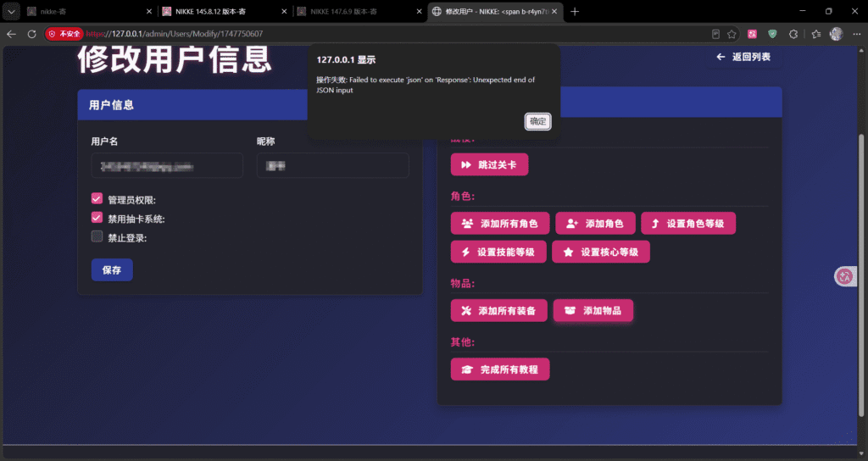Screen dimensions: 868x461
Task: Click the green shield extension icon
Action: pos(772,34)
